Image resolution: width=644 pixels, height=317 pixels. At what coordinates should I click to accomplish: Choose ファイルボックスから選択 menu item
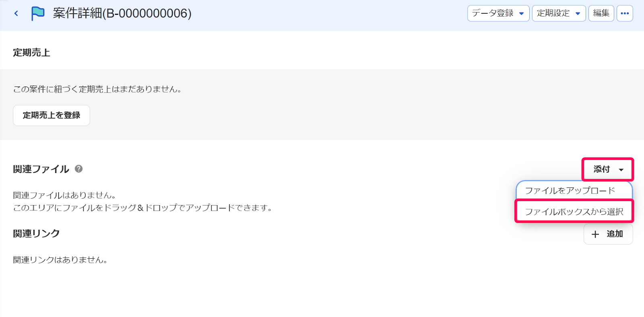pos(574,211)
